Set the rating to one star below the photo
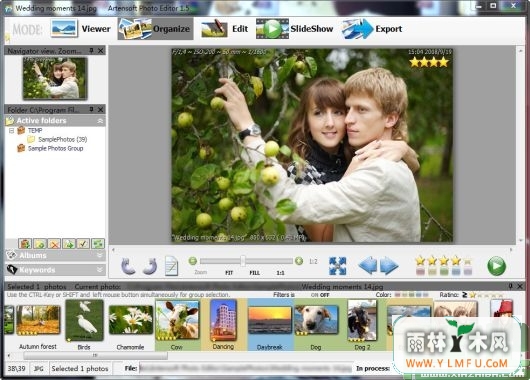This screenshot has height=380, width=530. click(x=420, y=260)
